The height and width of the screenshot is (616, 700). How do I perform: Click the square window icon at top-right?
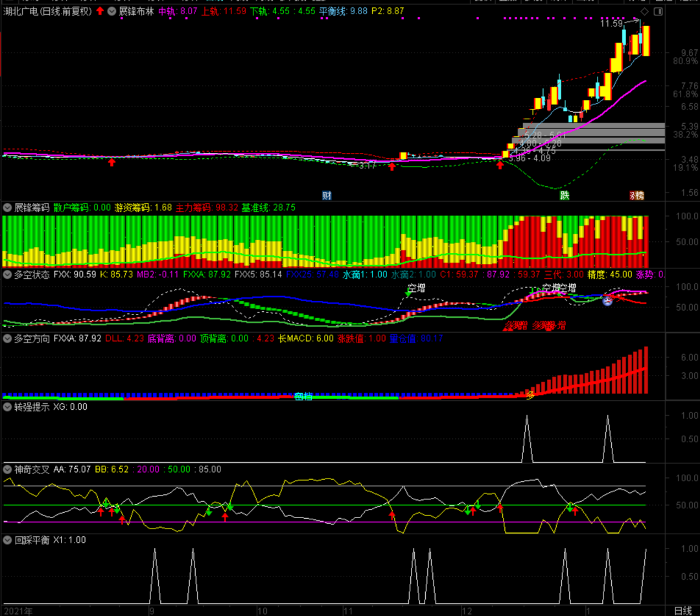click(659, 12)
